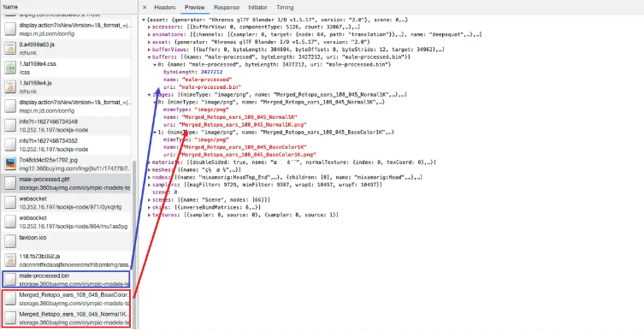
Task: Click the 0.a4999a63.js file icon
Action: pyautogui.click(x=10, y=49)
